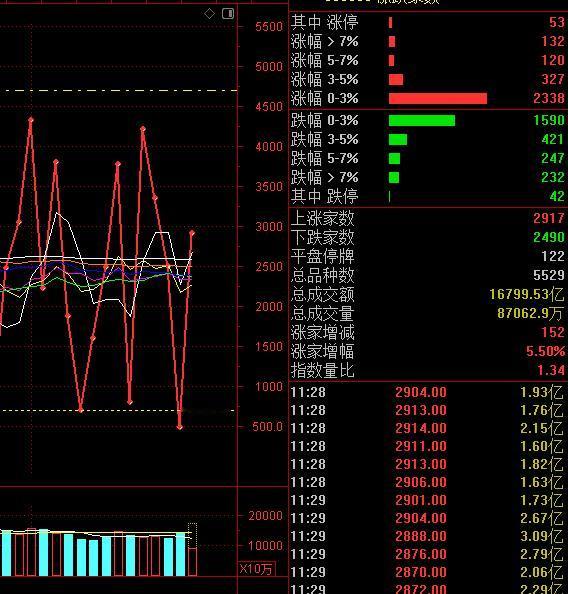Screen dimensions: 568x594
Task: Click the lowest red line point near 500
Action: (180, 427)
